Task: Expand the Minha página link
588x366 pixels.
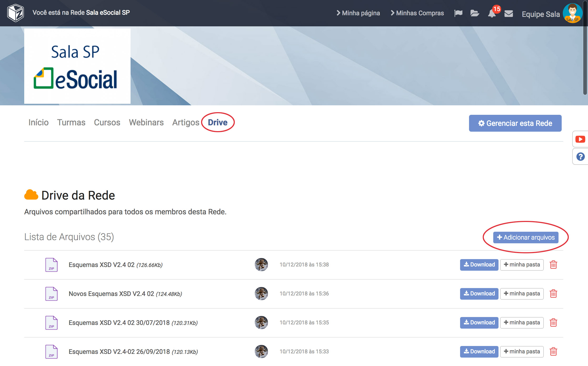Action: click(x=358, y=13)
